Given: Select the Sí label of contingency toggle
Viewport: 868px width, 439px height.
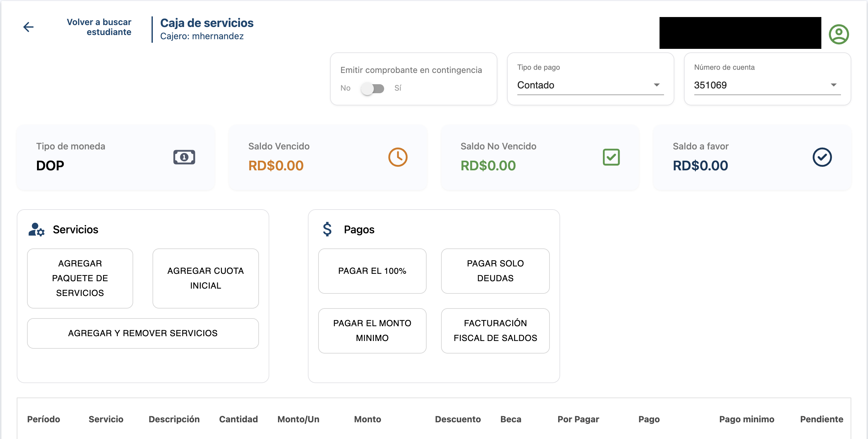Looking at the screenshot, I should 398,88.
